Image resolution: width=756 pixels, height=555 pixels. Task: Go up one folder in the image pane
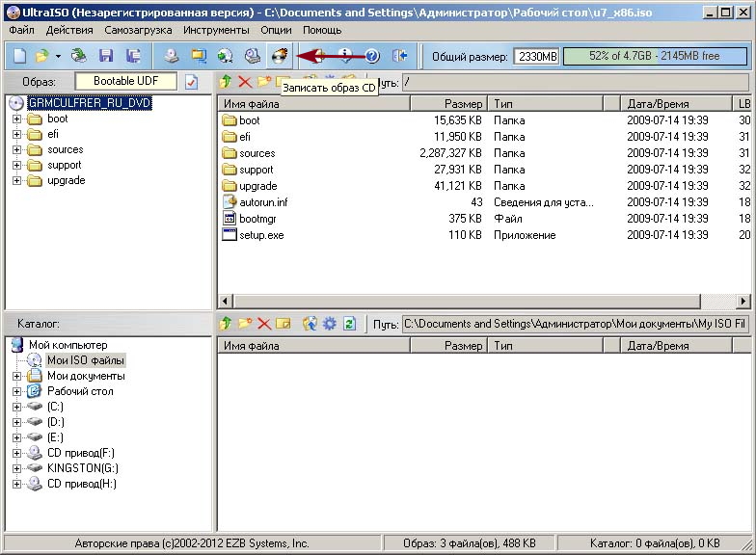tap(226, 81)
